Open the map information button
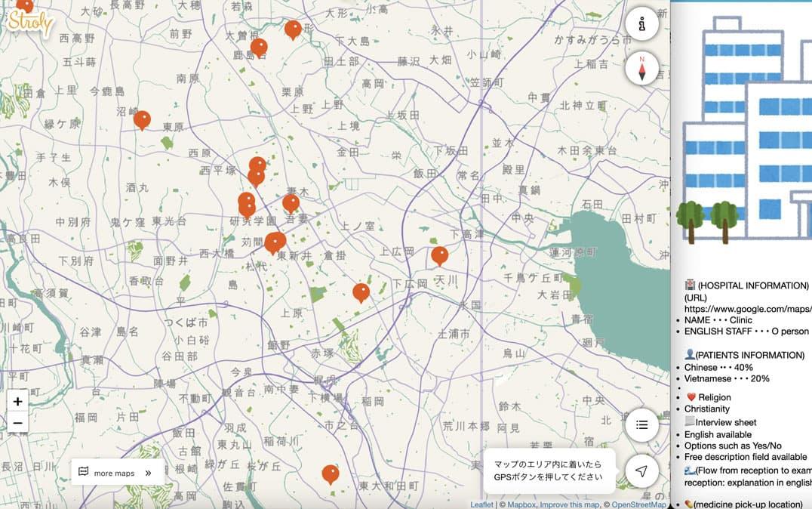This screenshot has height=509, width=812. pos(641,24)
